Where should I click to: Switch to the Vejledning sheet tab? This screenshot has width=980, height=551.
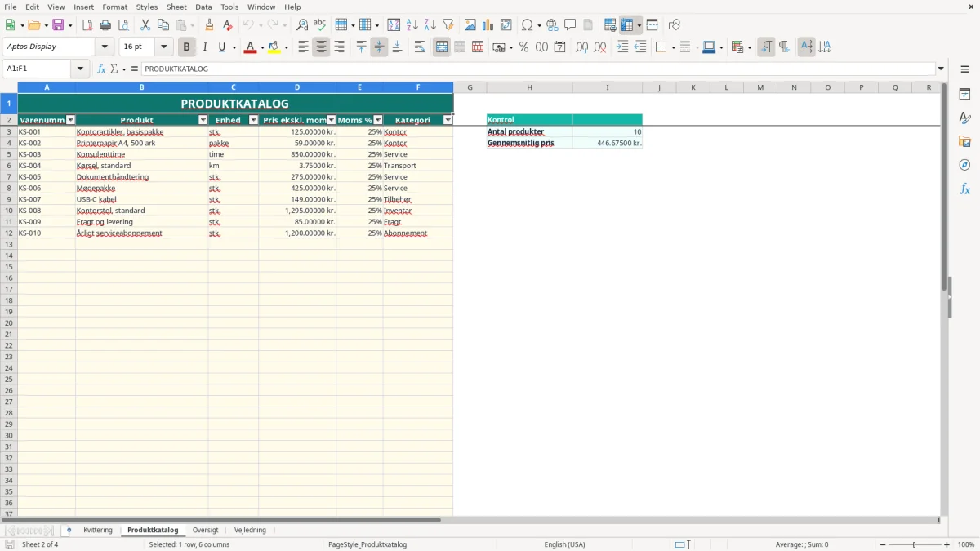coord(250,531)
